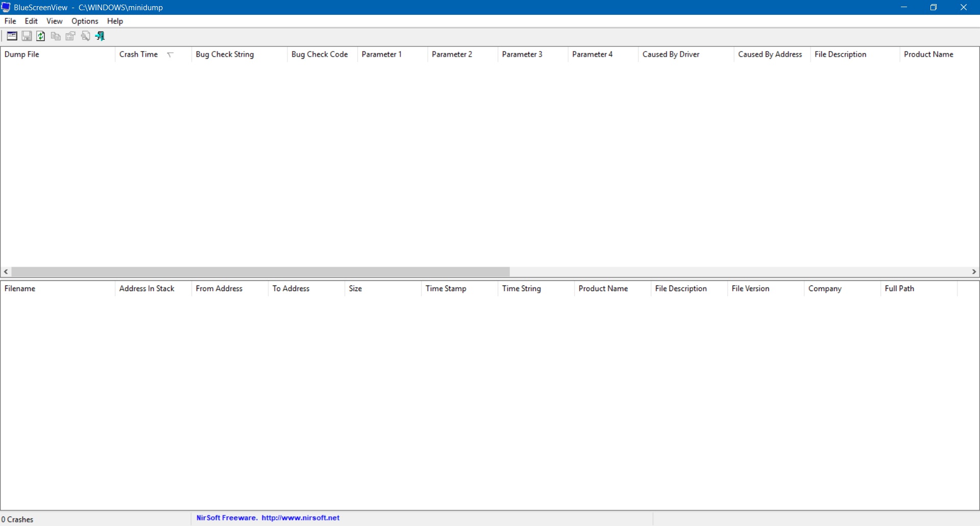
Task: Open the Help menu
Action: (115, 21)
